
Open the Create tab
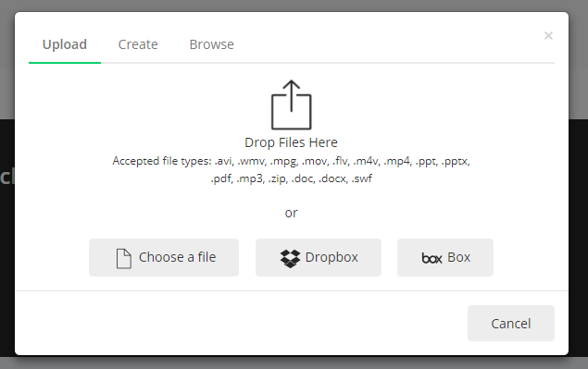tap(138, 44)
